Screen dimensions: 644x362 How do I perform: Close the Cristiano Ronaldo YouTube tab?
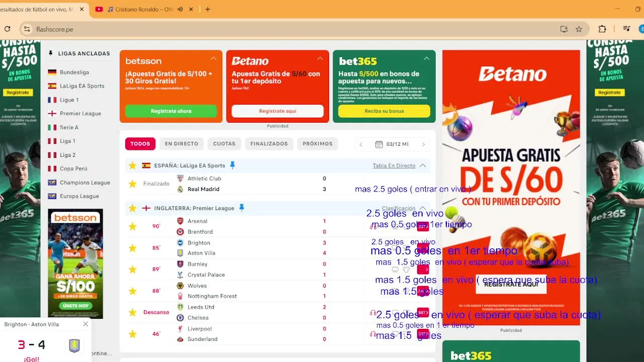click(x=192, y=9)
